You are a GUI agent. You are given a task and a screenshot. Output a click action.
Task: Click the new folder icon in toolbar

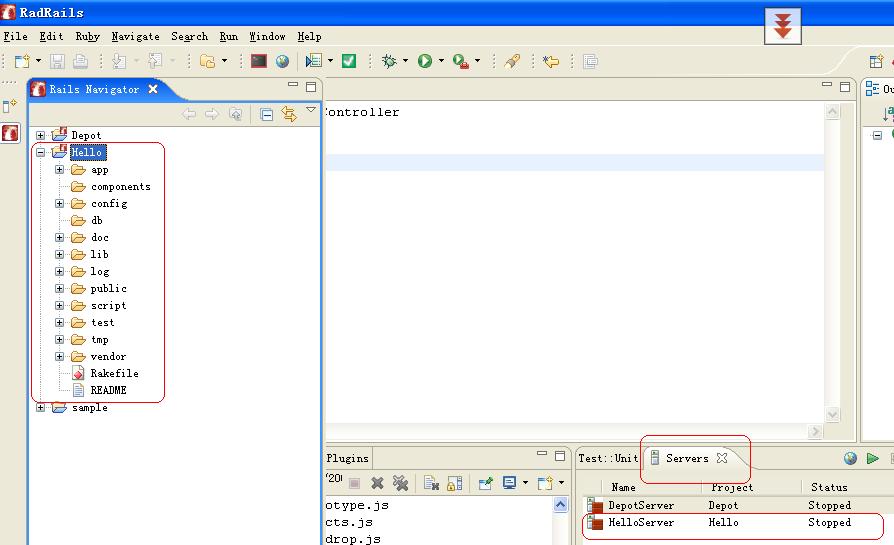[x=208, y=61]
